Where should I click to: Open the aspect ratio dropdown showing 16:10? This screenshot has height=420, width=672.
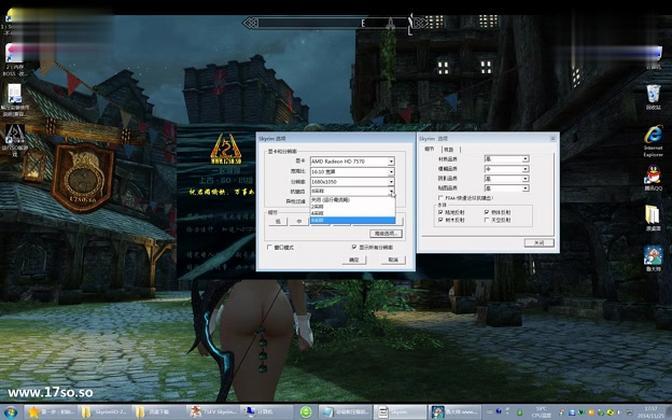[x=352, y=171]
